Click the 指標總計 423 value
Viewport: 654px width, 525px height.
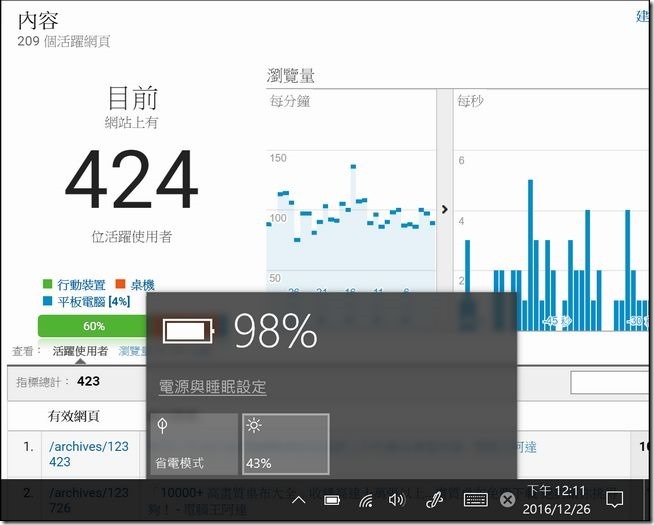pyautogui.click(x=88, y=381)
